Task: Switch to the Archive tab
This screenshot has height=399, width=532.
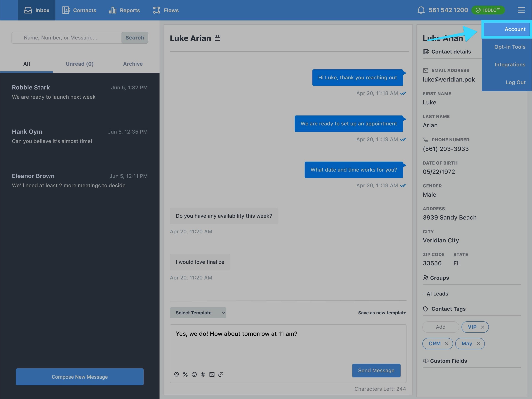Action: coord(133,64)
